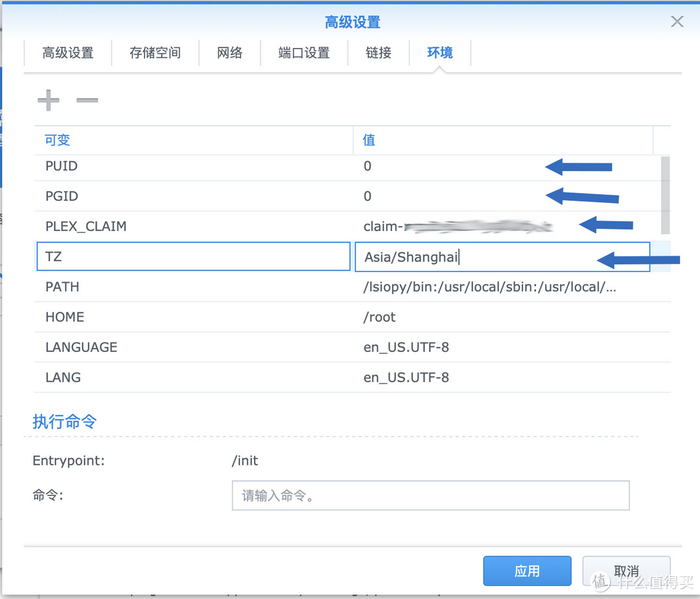This screenshot has width=700, height=599.
Task: Switch to the 高级设置 tab
Action: [x=67, y=53]
